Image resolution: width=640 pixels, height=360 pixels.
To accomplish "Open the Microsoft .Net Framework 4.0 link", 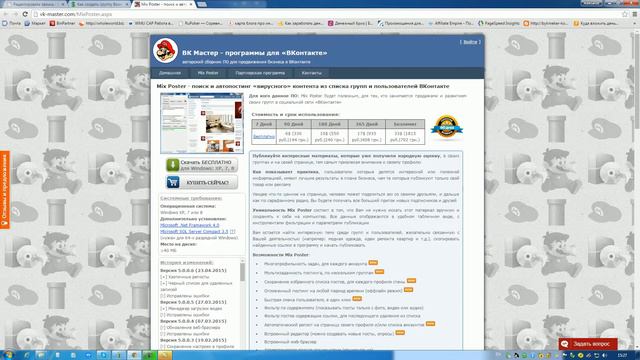I will tap(189, 225).
